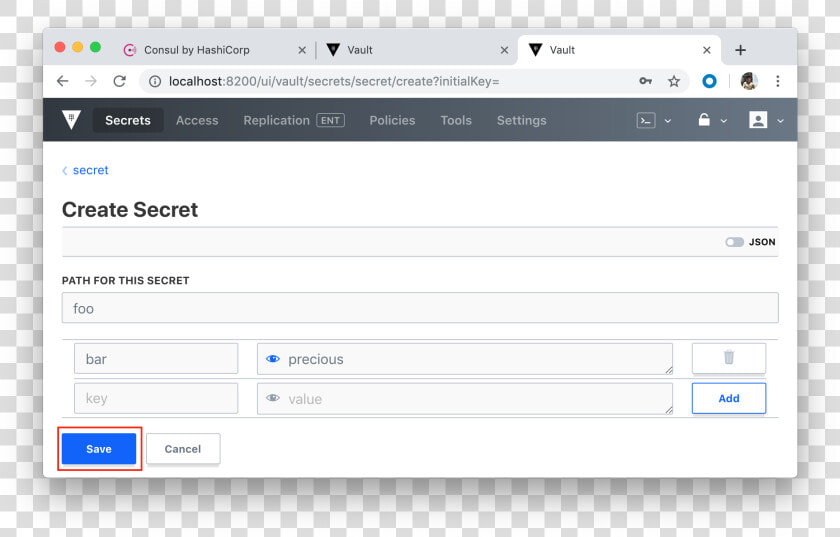Screen dimensions: 840x537
Task: Click the Cancel button
Action: (183, 449)
